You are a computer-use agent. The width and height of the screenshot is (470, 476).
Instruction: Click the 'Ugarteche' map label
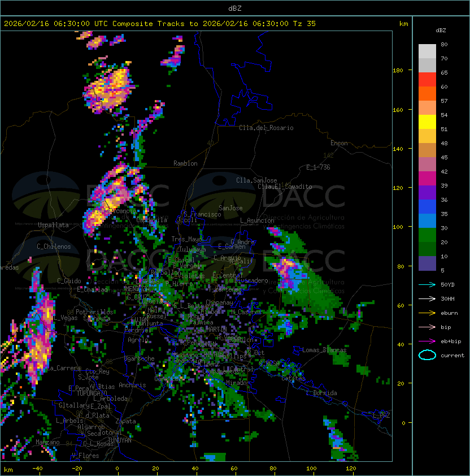[140, 358]
